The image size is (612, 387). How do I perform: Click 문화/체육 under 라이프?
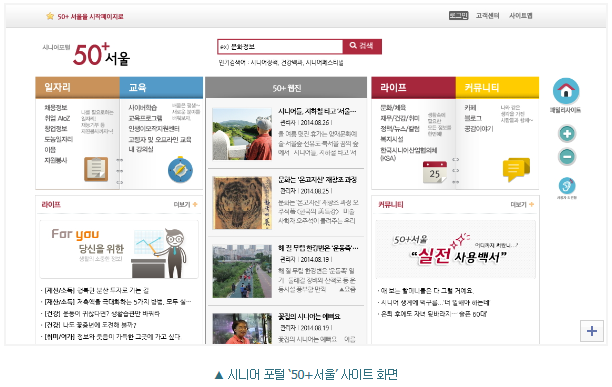click(393, 107)
